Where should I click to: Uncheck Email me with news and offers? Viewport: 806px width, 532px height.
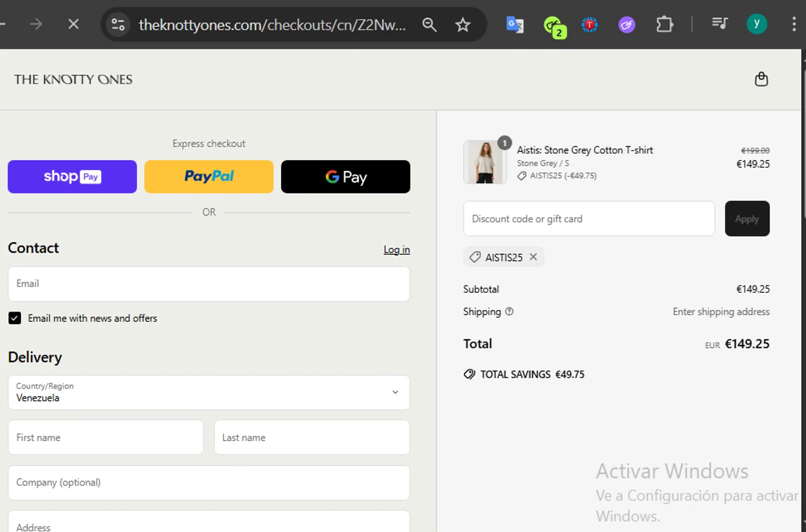click(x=15, y=318)
